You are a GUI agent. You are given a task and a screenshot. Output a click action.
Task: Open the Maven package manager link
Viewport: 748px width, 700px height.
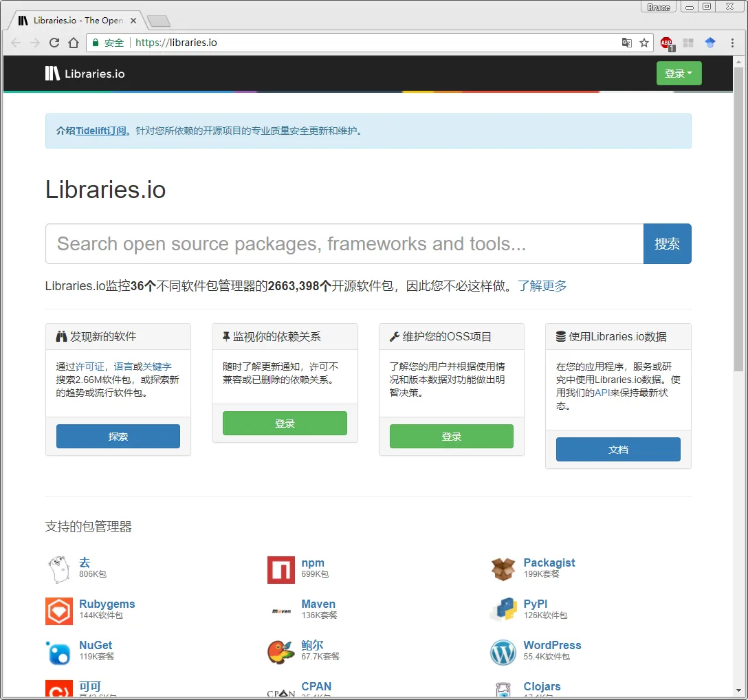318,604
